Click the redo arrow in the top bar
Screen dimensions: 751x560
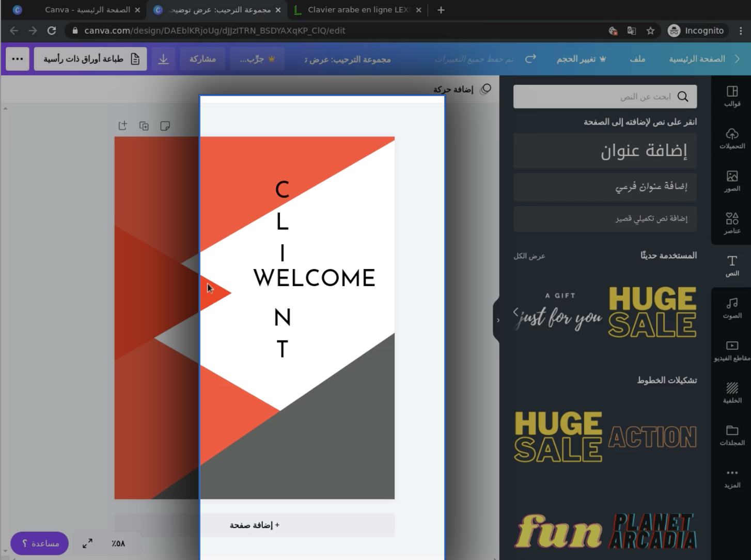click(x=530, y=59)
